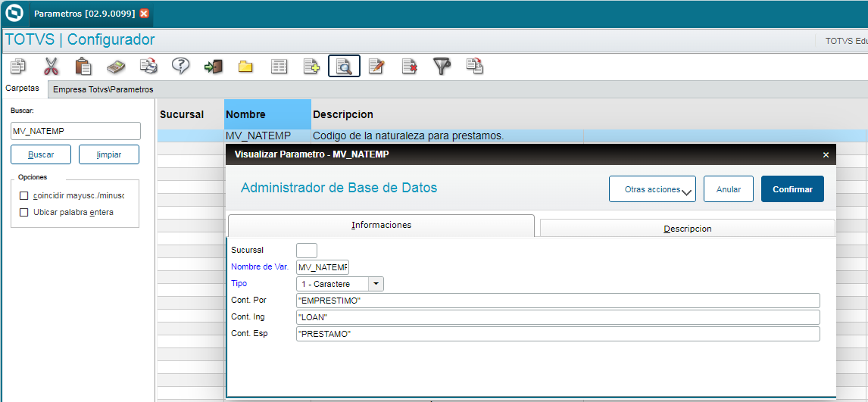The width and height of the screenshot is (868, 402).
Task: Click the Buscar button
Action: coord(41,155)
